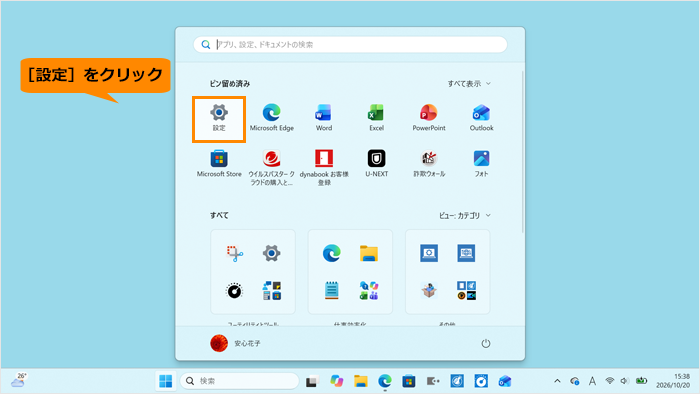Open Outlook on taskbar
This screenshot has width=700, height=394.
(505, 381)
